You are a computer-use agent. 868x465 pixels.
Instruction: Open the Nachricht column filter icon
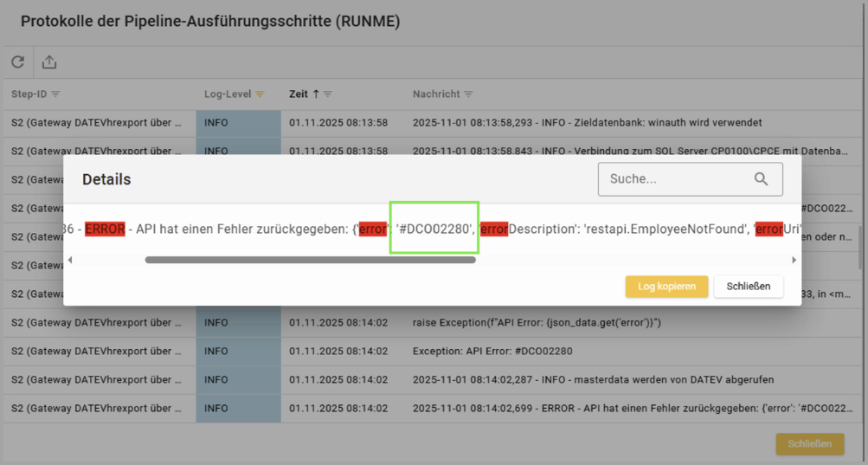468,94
